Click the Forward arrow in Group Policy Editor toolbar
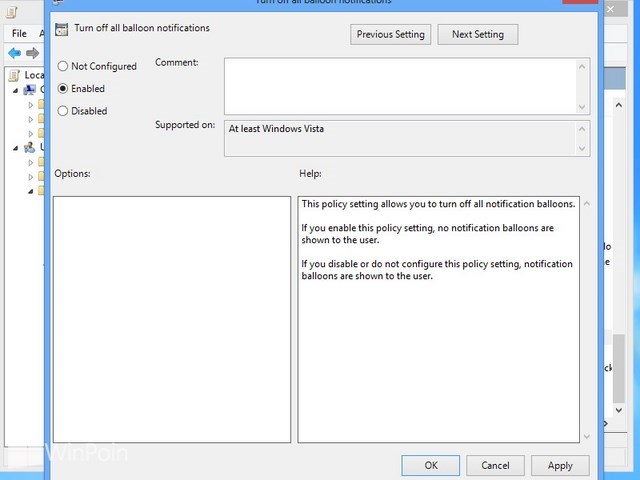 32,53
